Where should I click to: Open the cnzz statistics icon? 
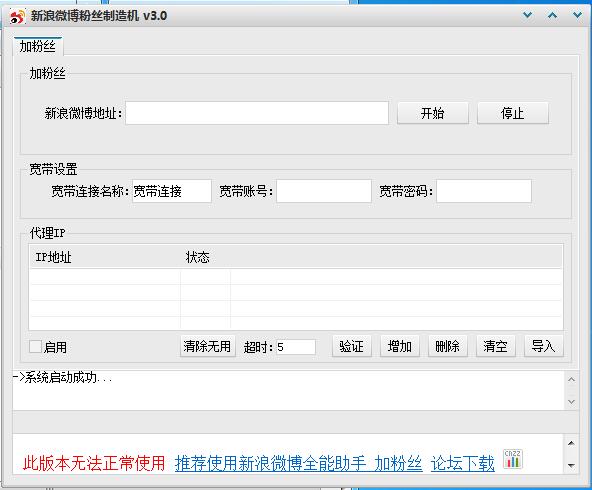(x=513, y=459)
